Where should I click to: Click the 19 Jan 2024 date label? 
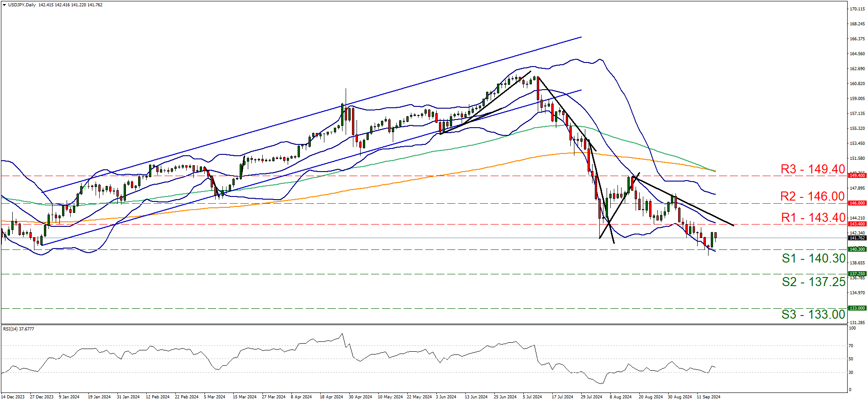pos(99,397)
